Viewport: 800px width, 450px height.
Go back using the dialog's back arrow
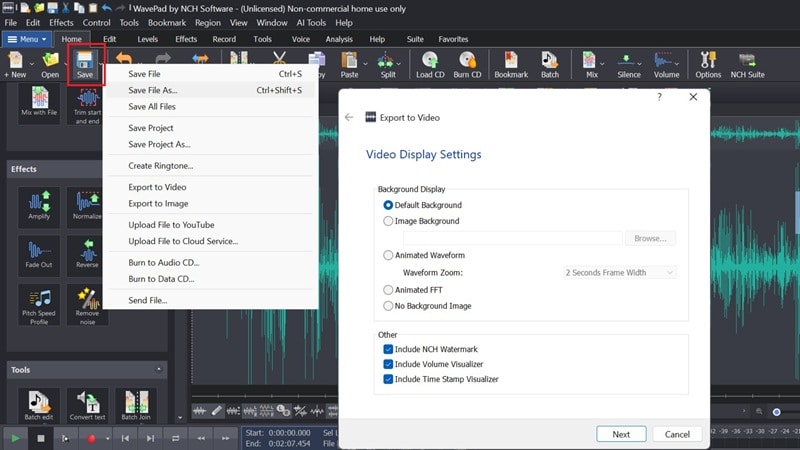pos(349,117)
